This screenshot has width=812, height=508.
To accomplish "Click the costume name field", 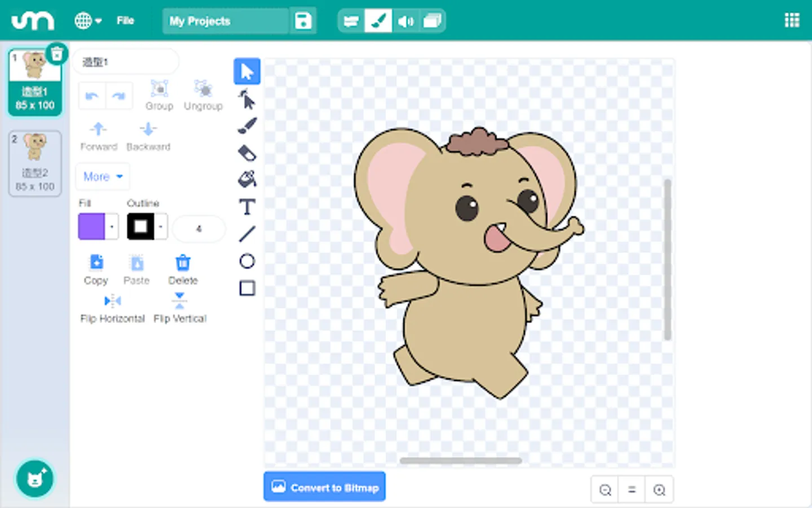I will coord(126,62).
